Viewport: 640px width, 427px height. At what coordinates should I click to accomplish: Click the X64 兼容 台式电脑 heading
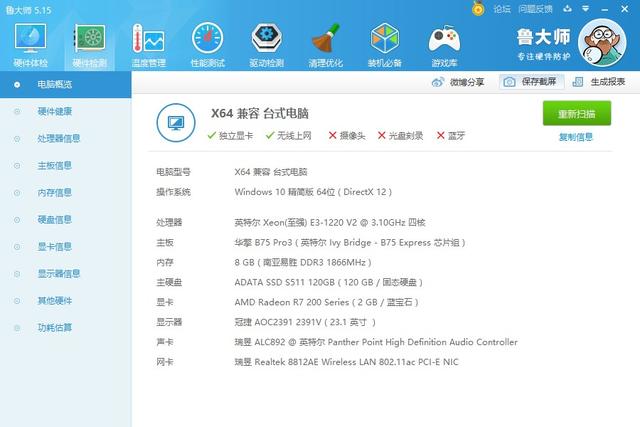click(260, 113)
